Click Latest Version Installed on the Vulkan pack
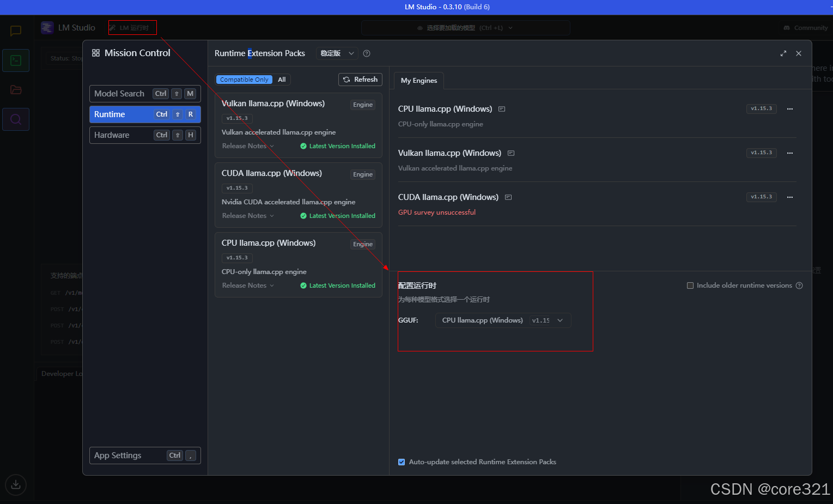Image resolution: width=833 pixels, height=504 pixels. point(342,146)
